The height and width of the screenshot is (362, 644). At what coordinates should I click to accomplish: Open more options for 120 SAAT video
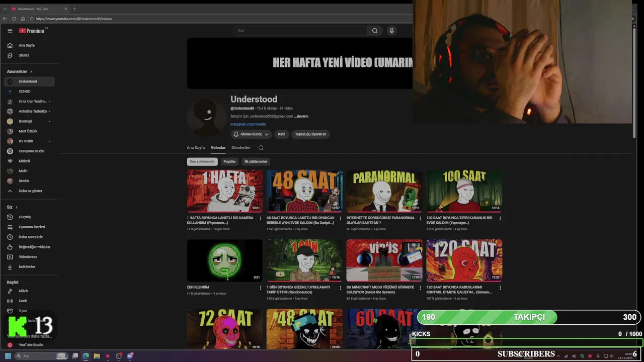(500, 288)
